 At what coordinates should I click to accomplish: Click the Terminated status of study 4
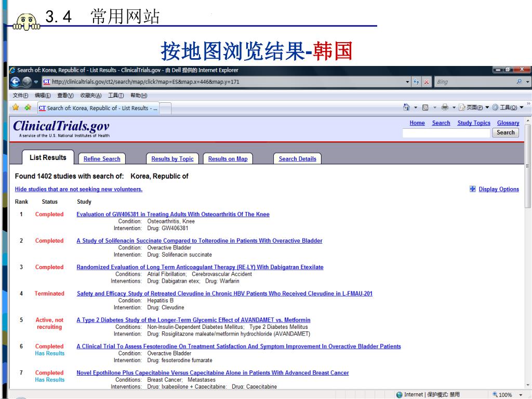(49, 294)
